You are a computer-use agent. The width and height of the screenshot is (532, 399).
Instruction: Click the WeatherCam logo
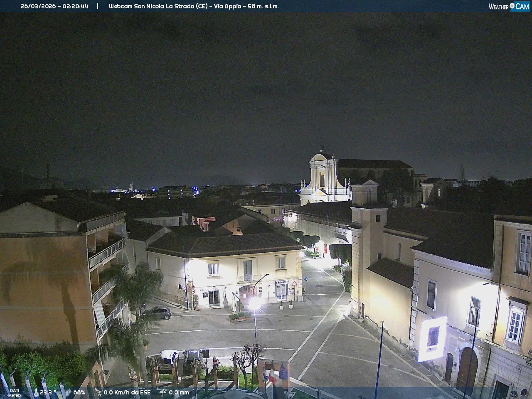[x=508, y=6]
